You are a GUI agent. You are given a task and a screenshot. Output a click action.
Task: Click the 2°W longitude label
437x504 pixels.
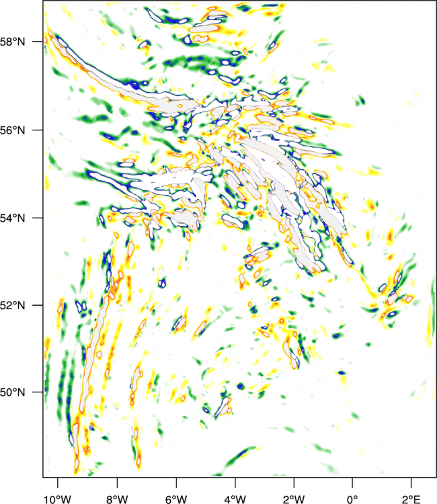click(x=294, y=499)
